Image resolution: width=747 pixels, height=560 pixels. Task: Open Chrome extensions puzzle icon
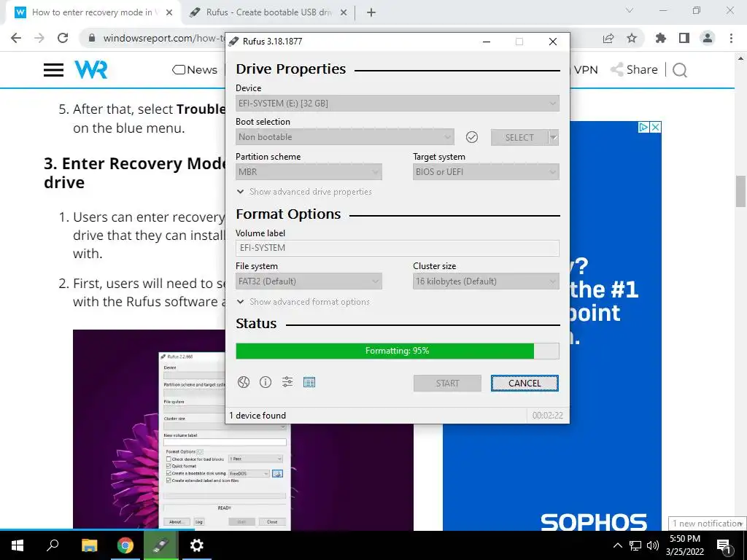pos(661,39)
